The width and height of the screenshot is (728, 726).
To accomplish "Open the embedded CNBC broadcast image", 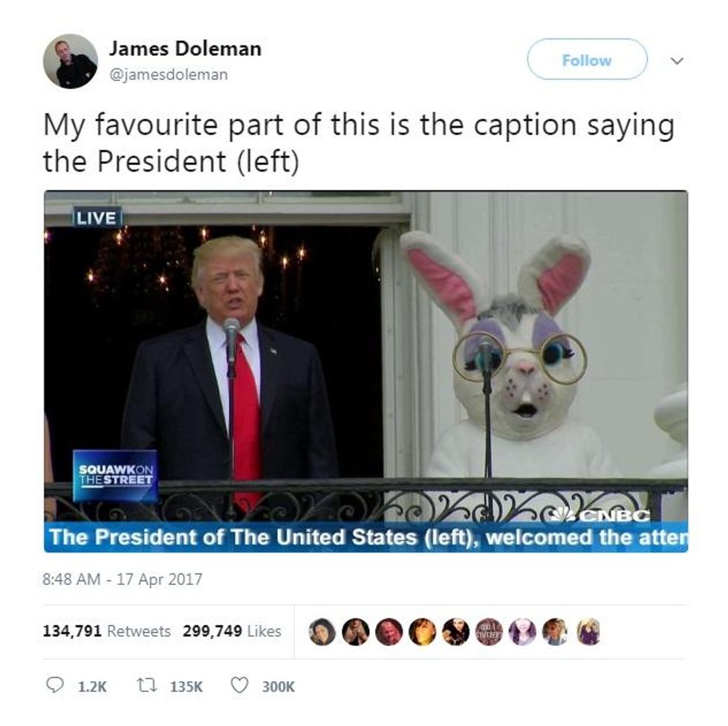I will point(365,372).
